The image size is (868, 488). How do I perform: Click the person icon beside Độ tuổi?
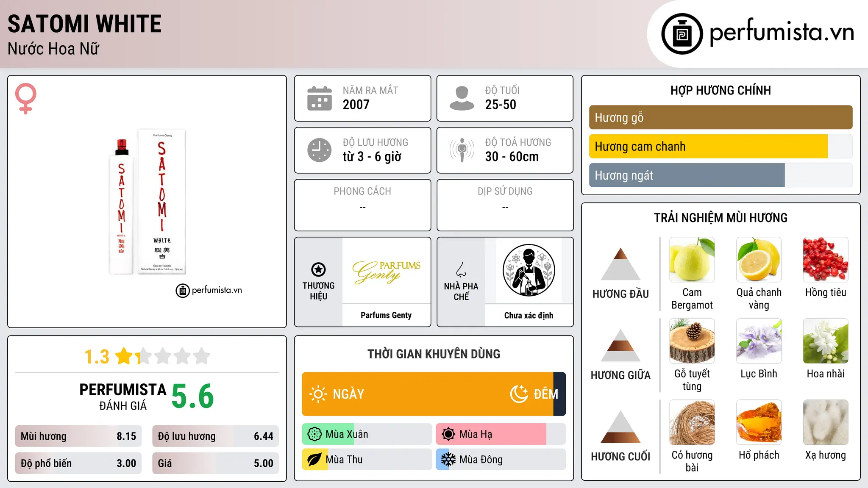462,98
